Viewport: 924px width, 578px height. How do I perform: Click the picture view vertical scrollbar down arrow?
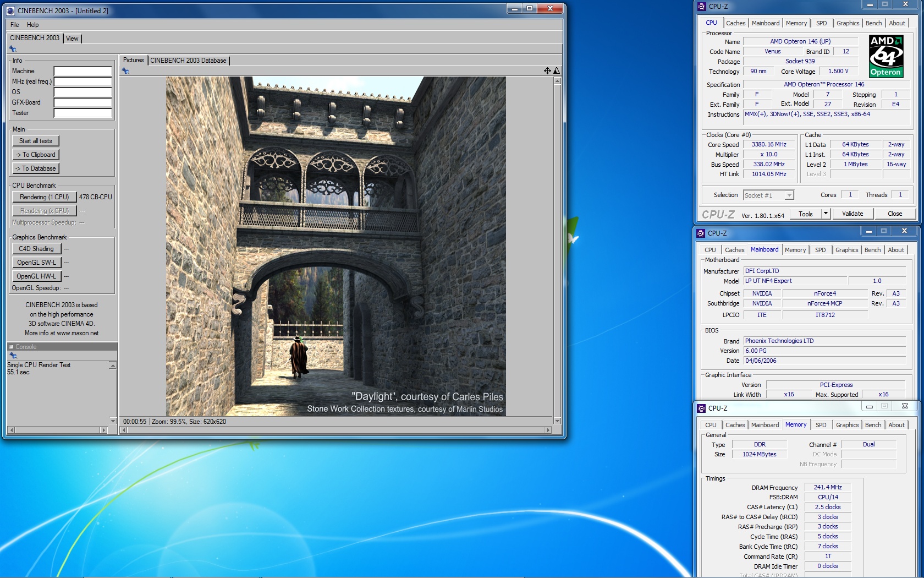(557, 421)
